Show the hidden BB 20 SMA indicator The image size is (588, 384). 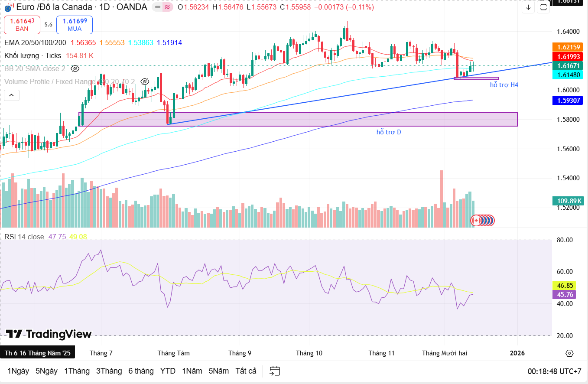pos(75,68)
